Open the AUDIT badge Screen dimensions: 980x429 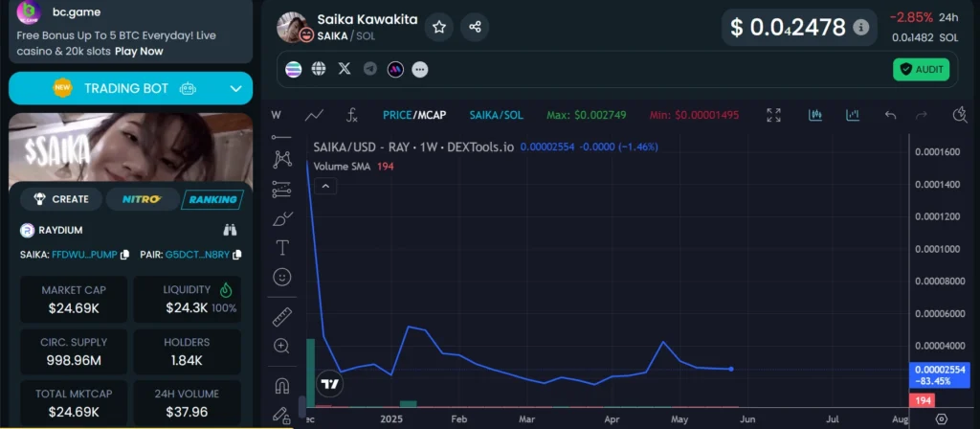click(x=921, y=69)
